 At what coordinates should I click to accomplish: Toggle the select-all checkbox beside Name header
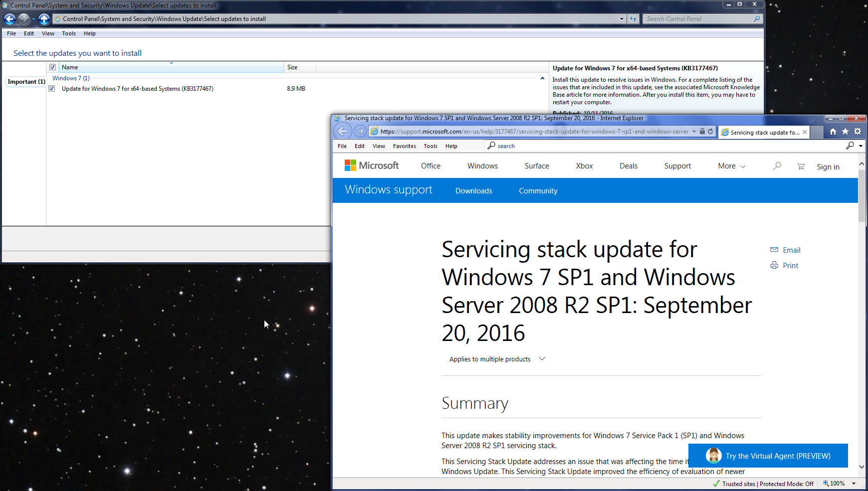[x=52, y=67]
